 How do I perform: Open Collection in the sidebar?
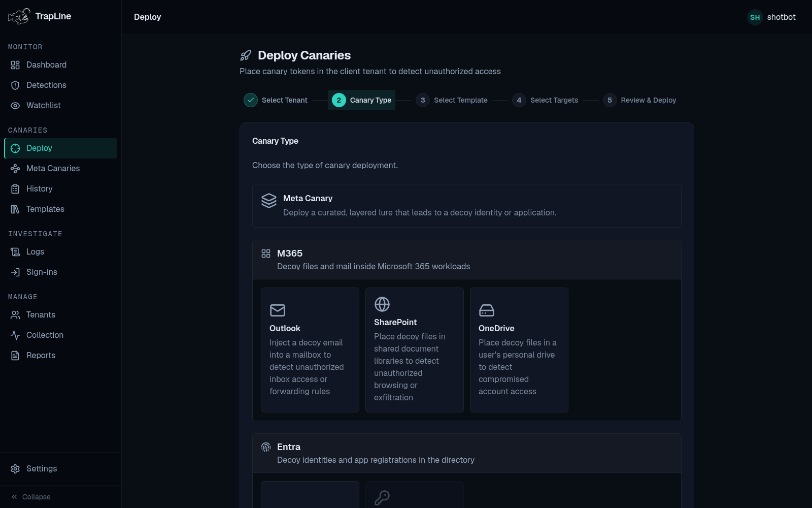tap(61, 335)
